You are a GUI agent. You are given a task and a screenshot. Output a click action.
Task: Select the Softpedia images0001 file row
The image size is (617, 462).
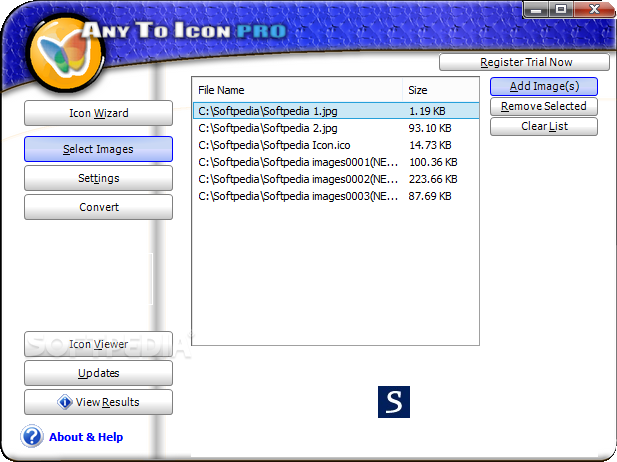point(336,162)
